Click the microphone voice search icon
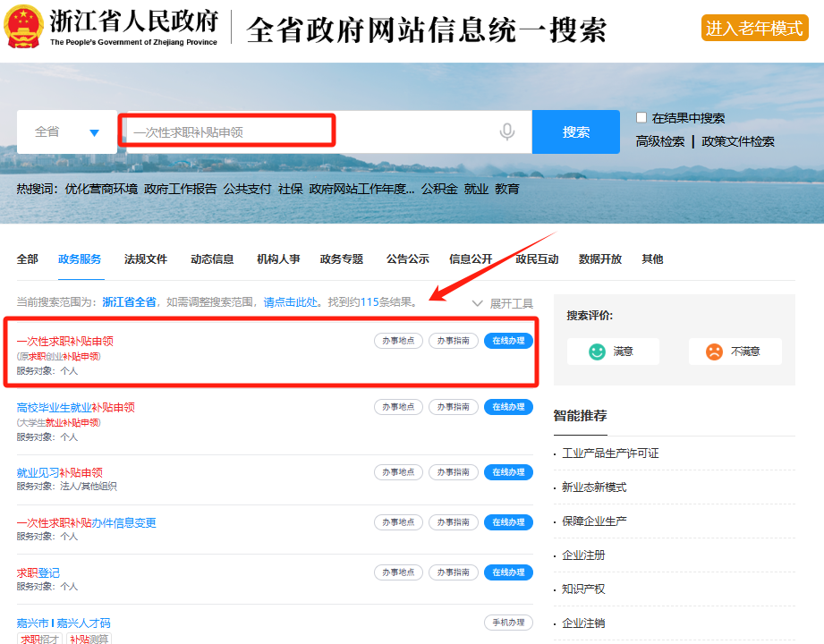Viewport: 824px width, 644px height. point(506,131)
